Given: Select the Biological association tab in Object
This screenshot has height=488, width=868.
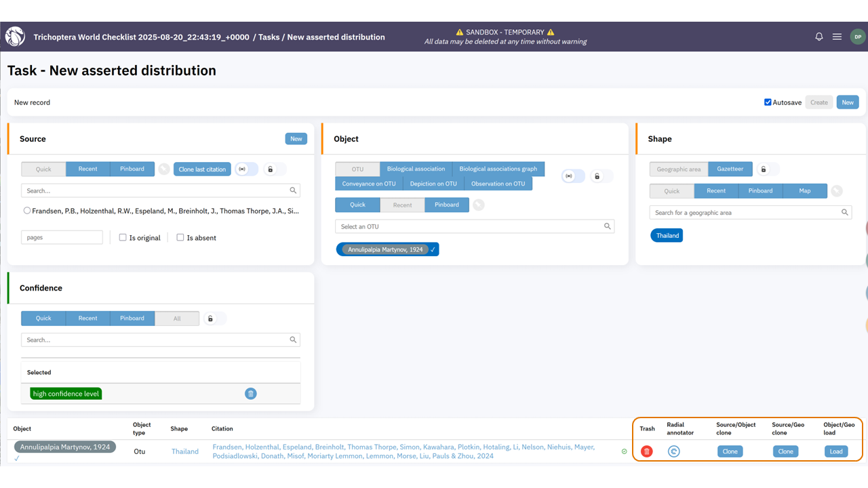Looking at the screenshot, I should [416, 169].
